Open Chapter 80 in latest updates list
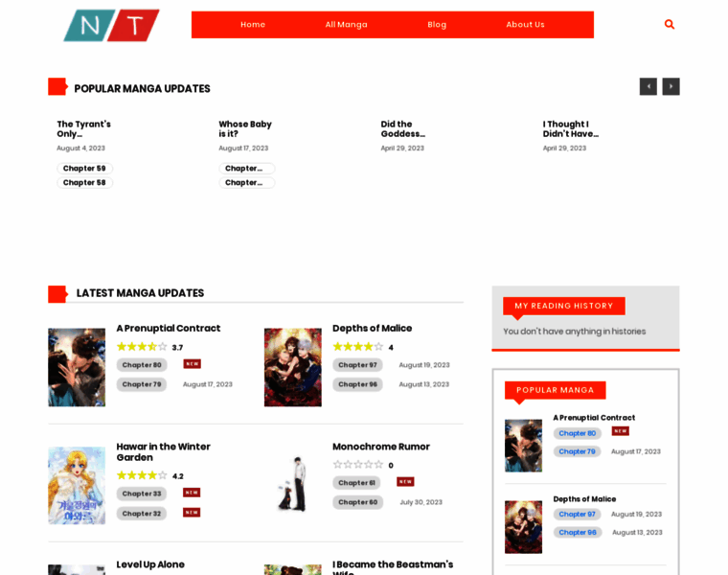The height and width of the screenshot is (575, 728). coord(142,365)
